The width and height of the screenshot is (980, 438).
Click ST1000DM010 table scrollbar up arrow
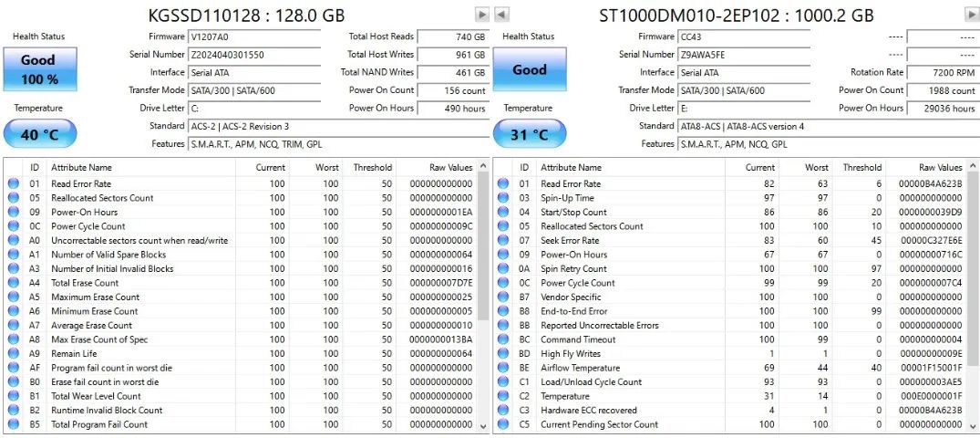pyautogui.click(x=973, y=166)
